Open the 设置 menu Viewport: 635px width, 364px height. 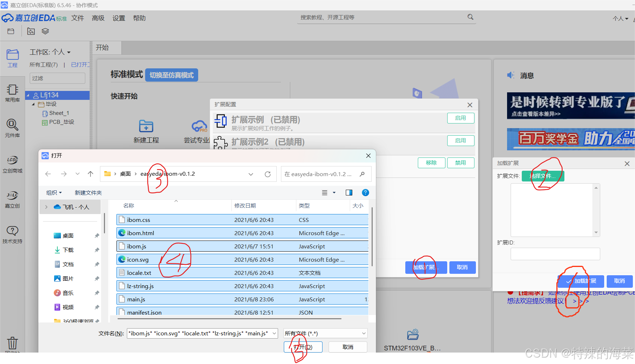click(119, 18)
